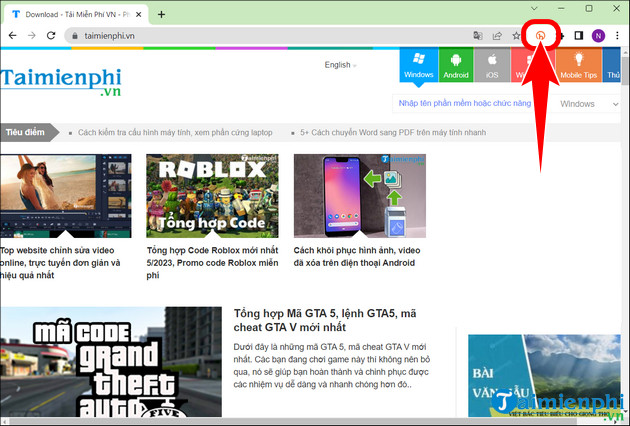Open Chrome's three-dot menu
630x426 pixels.
[617, 36]
